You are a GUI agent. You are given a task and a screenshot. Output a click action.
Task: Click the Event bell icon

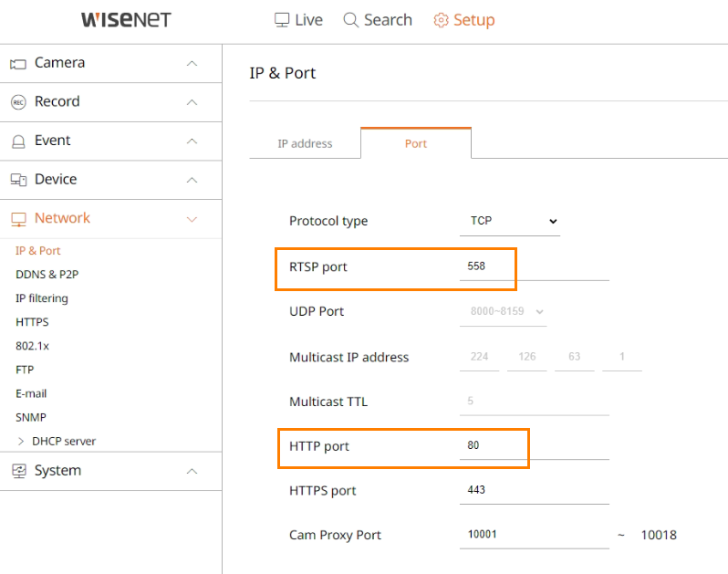tap(18, 141)
